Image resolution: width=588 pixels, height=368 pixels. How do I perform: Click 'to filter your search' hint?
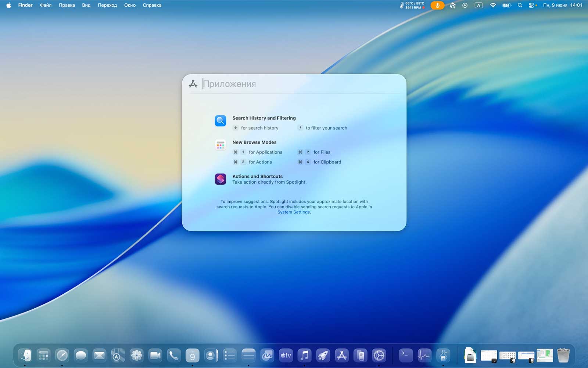click(326, 128)
